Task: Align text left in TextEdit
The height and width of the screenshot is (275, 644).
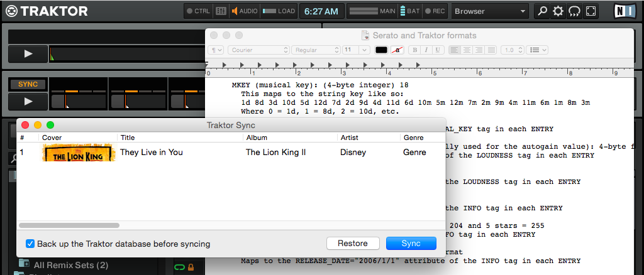Action: point(454,50)
